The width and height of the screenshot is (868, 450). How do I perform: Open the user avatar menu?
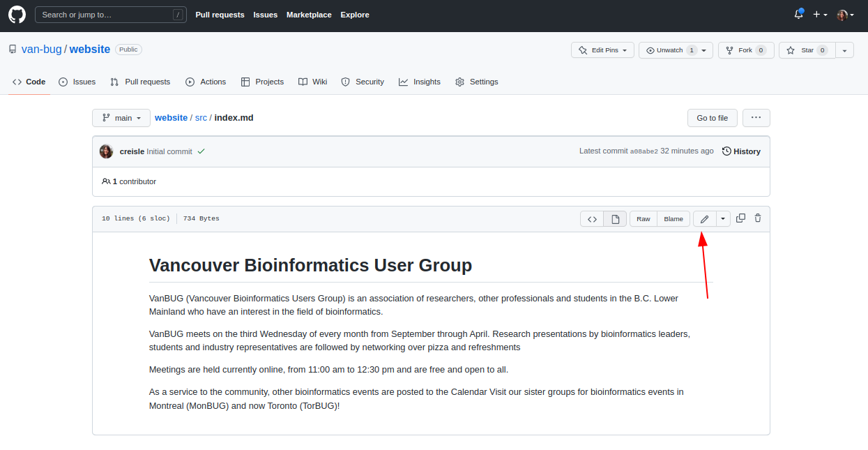pos(845,15)
